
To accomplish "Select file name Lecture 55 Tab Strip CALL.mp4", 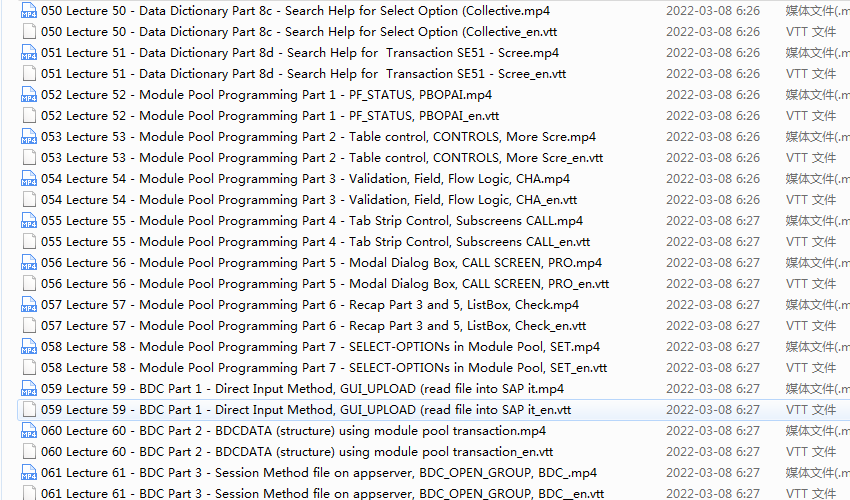I will (312, 221).
